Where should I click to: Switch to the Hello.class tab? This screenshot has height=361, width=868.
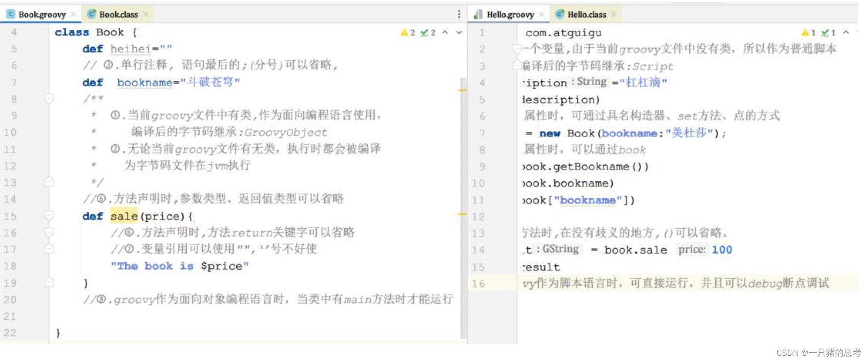[x=586, y=15]
